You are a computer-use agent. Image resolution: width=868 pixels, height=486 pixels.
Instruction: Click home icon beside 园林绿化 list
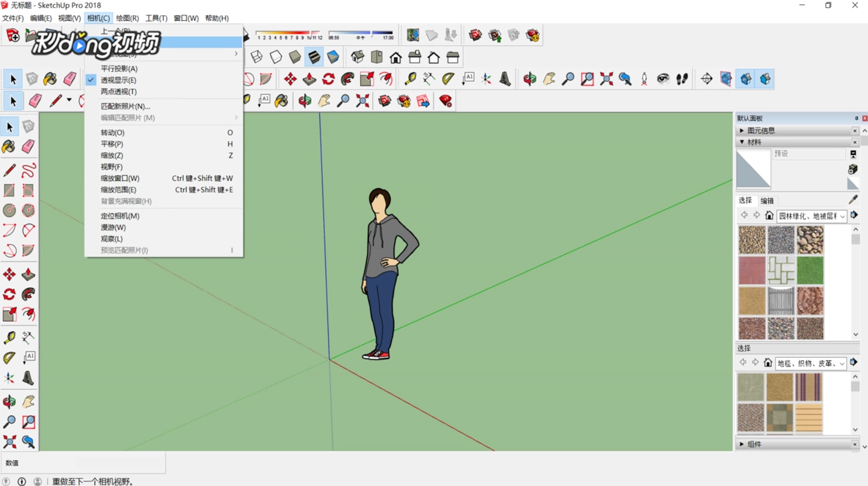[769, 216]
